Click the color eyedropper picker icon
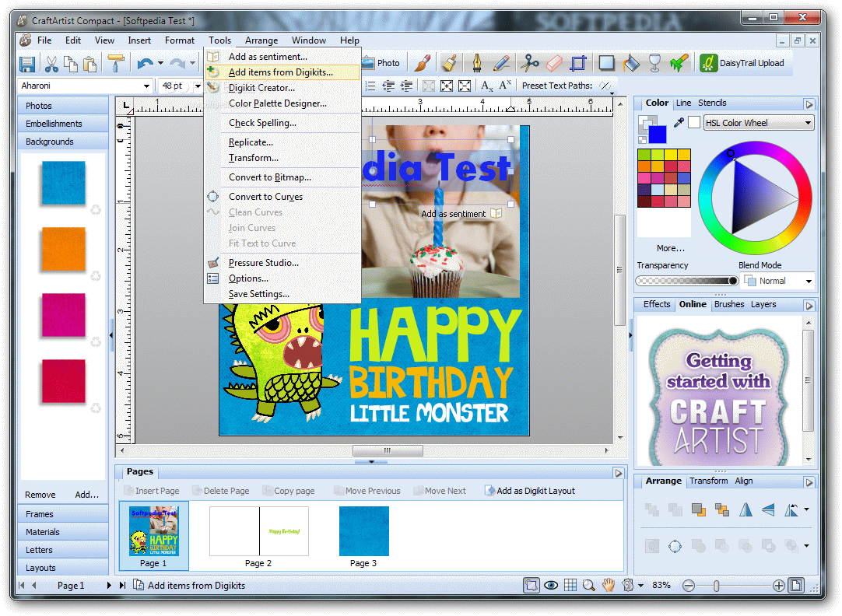Image resolution: width=842 pixels, height=616 pixels. (x=679, y=122)
